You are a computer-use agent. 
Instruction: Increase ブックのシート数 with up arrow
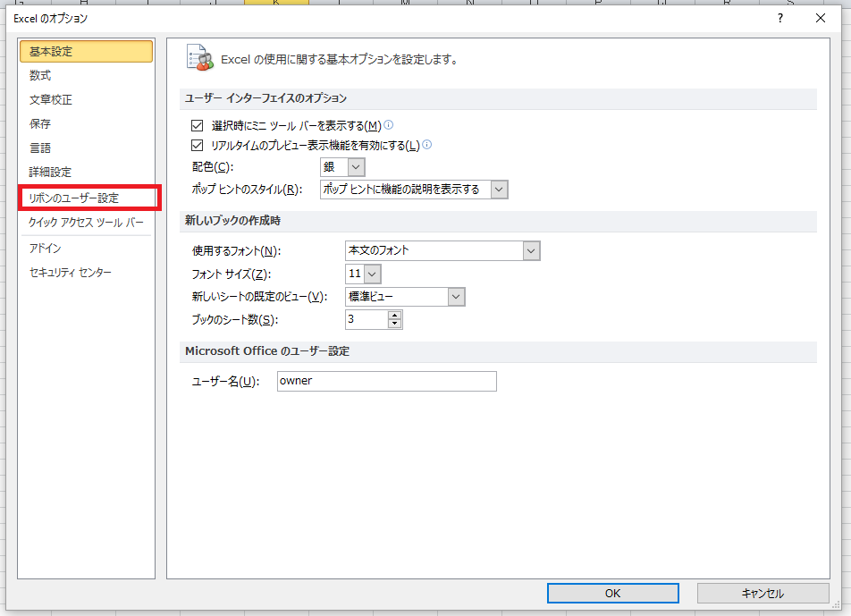(395, 316)
